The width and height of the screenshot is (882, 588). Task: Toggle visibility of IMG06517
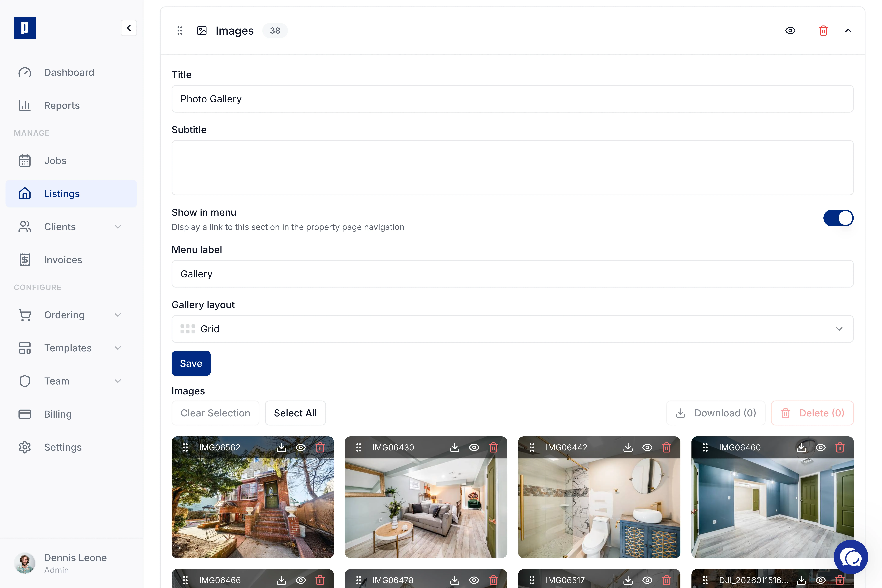[x=647, y=580]
